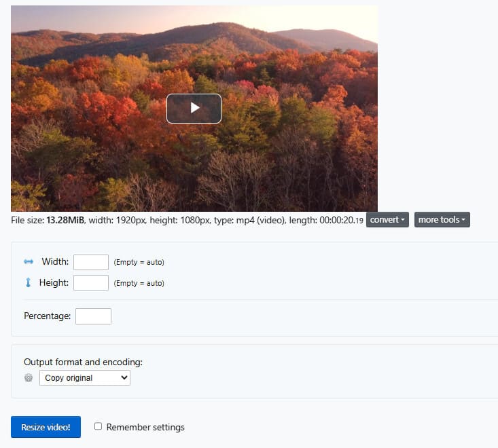Play the autumn forest video
Image resolution: width=498 pixels, height=448 pixels.
pyautogui.click(x=194, y=108)
